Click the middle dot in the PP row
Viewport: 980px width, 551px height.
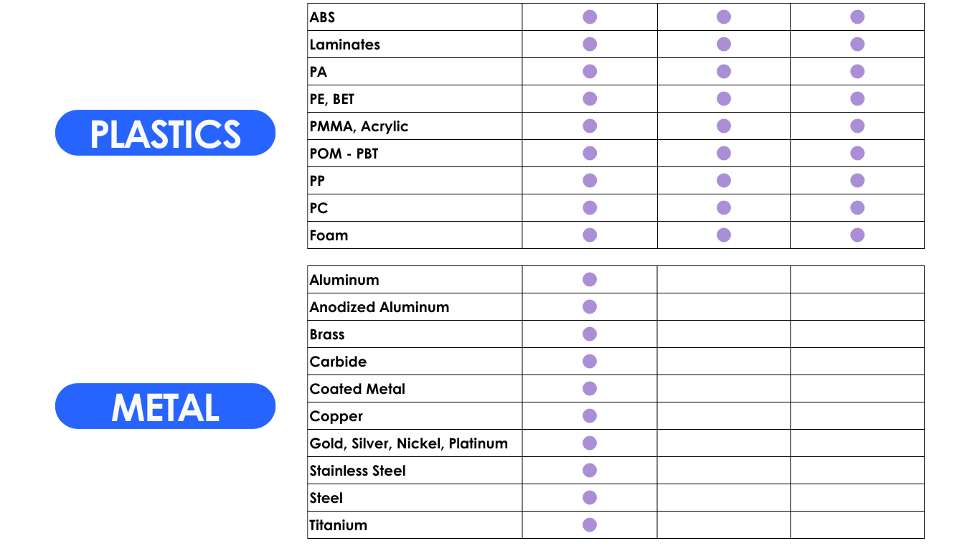coord(724,181)
